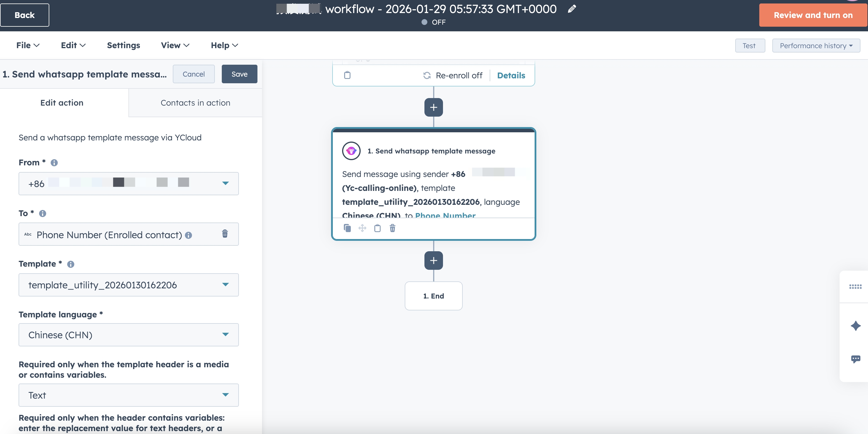Screen dimensions: 868x434
Task: Click the Save button
Action: (239, 74)
